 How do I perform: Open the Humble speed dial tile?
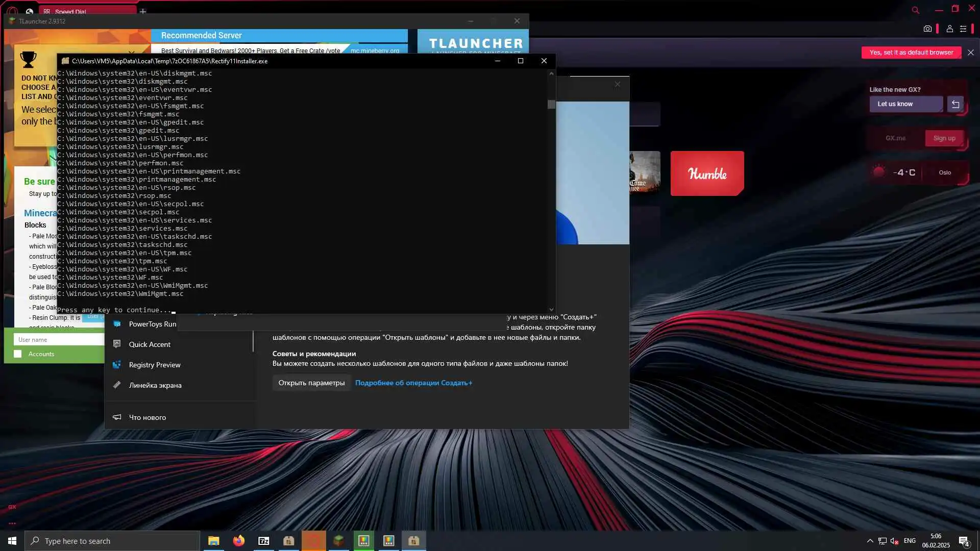tap(707, 173)
